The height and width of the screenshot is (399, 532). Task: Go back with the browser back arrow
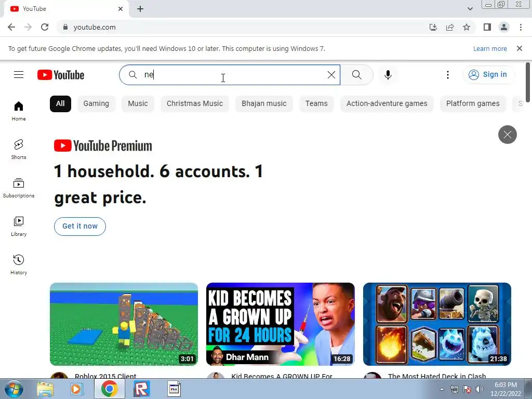[x=11, y=27]
